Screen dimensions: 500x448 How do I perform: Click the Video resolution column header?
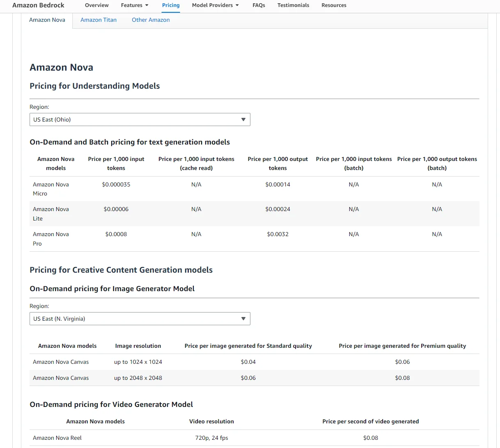(211, 421)
